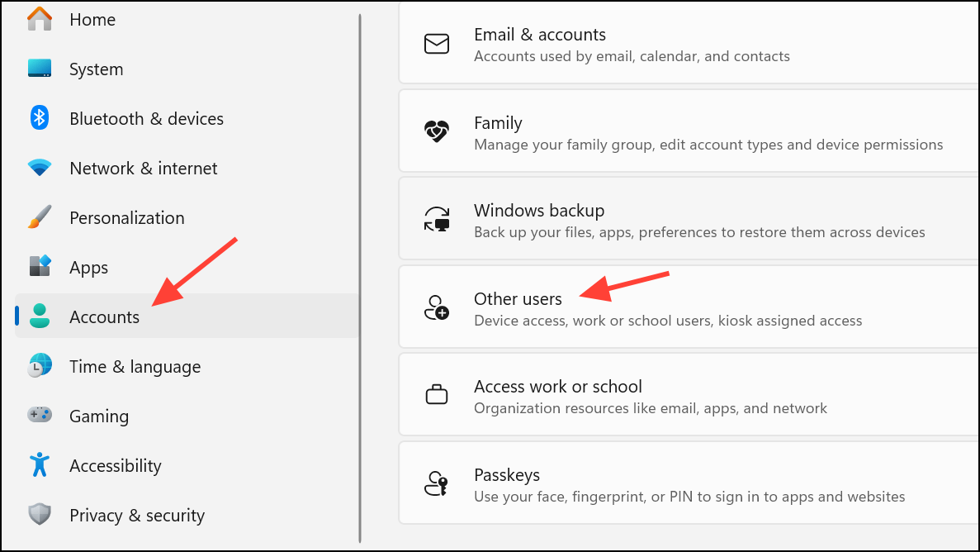
Task: Click the Home house icon
Action: pyautogui.click(x=40, y=19)
